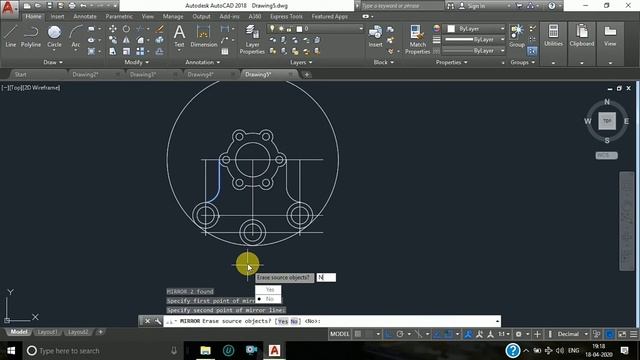Click No option in command line
Screen dimensions: 640x360
(294, 322)
